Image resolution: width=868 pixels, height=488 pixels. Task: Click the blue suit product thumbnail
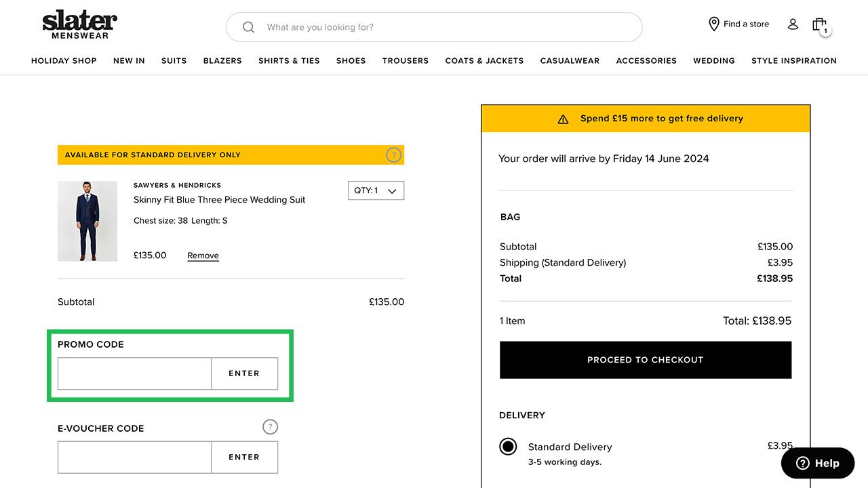[x=87, y=221]
